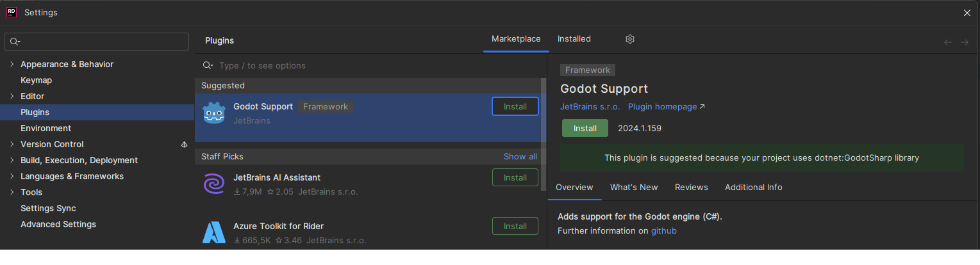The width and height of the screenshot is (980, 265).
Task: Click the plugins gear settings icon
Action: (629, 39)
